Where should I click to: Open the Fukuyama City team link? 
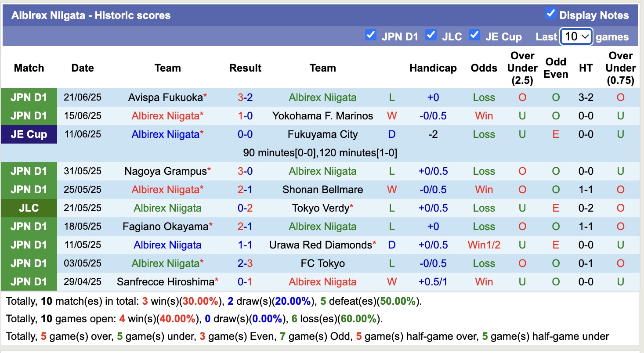point(323,134)
